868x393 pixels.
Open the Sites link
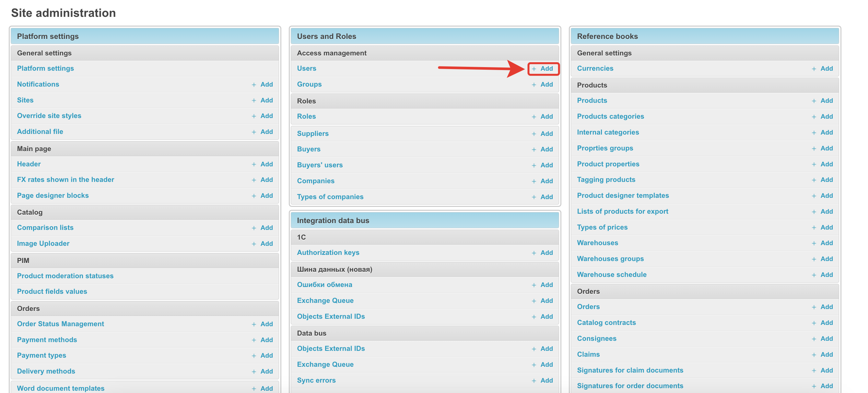click(25, 100)
